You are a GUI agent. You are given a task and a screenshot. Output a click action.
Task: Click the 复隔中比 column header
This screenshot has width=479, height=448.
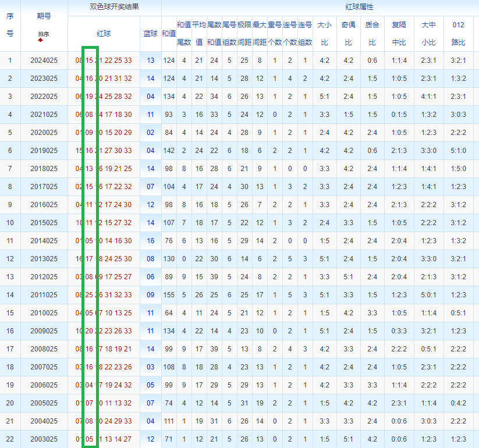(399, 34)
